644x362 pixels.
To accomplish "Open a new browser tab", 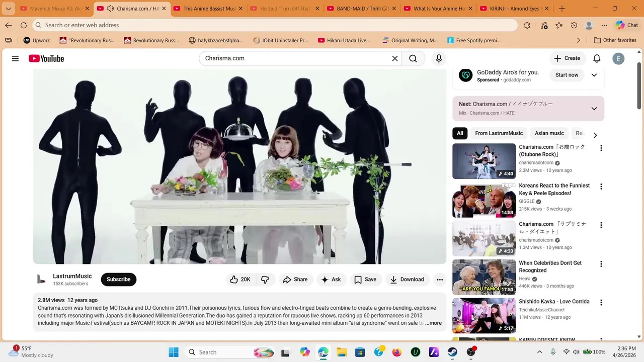I will tap(562, 9).
